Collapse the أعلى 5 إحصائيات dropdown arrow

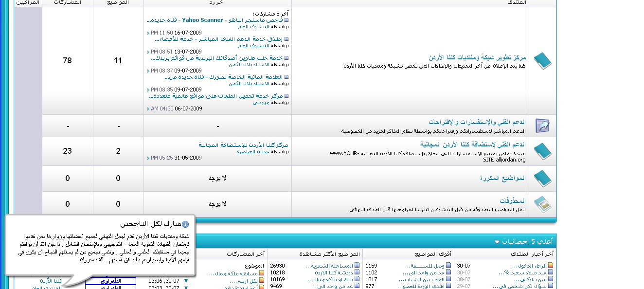point(497,242)
